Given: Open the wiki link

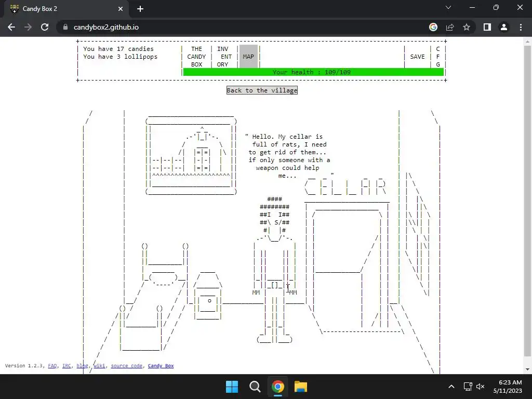Looking at the screenshot, I should click(99, 366).
